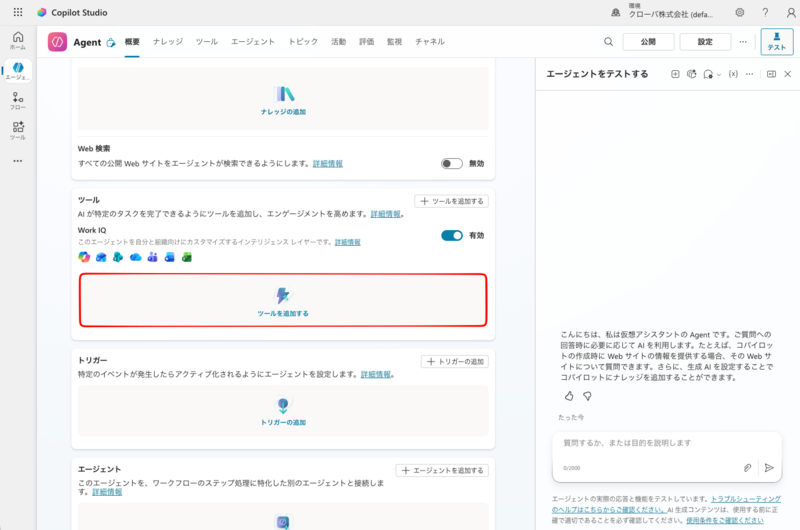Open more options next to 設定 button

[743, 42]
